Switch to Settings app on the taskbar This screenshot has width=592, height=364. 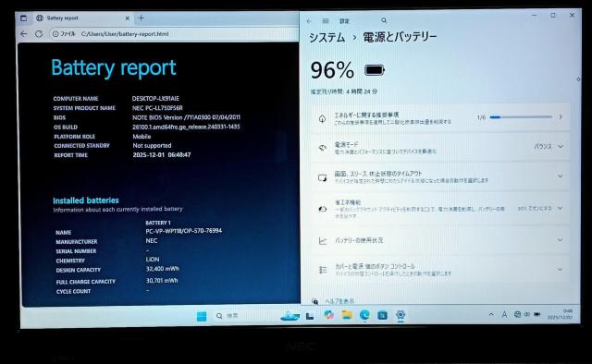401,315
